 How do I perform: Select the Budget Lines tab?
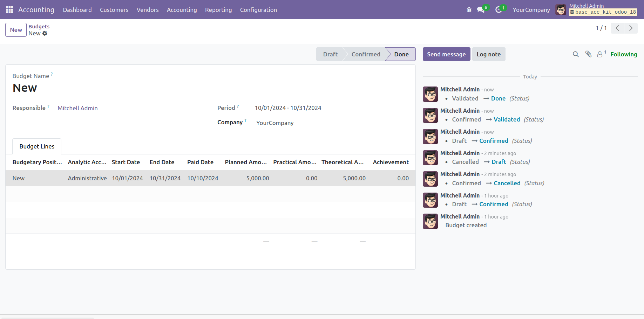(37, 146)
